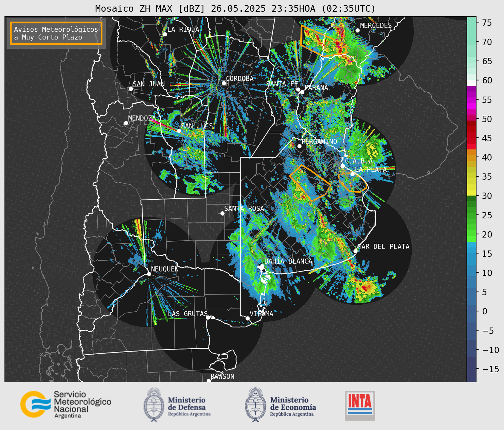Click the MERCEDES city label

(x=376, y=26)
